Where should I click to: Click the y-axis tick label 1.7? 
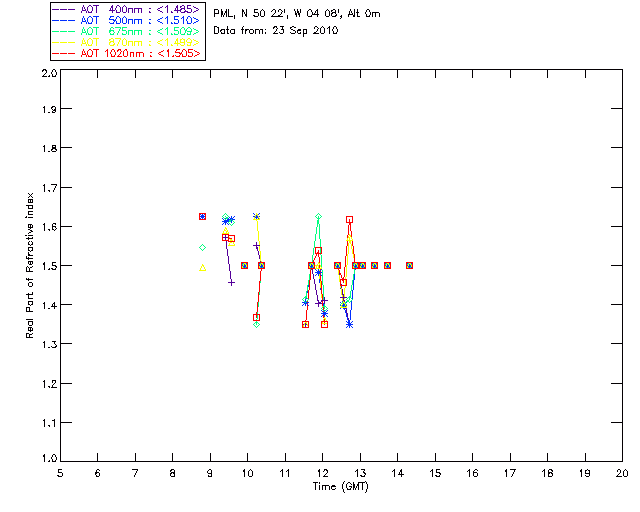tap(49, 188)
